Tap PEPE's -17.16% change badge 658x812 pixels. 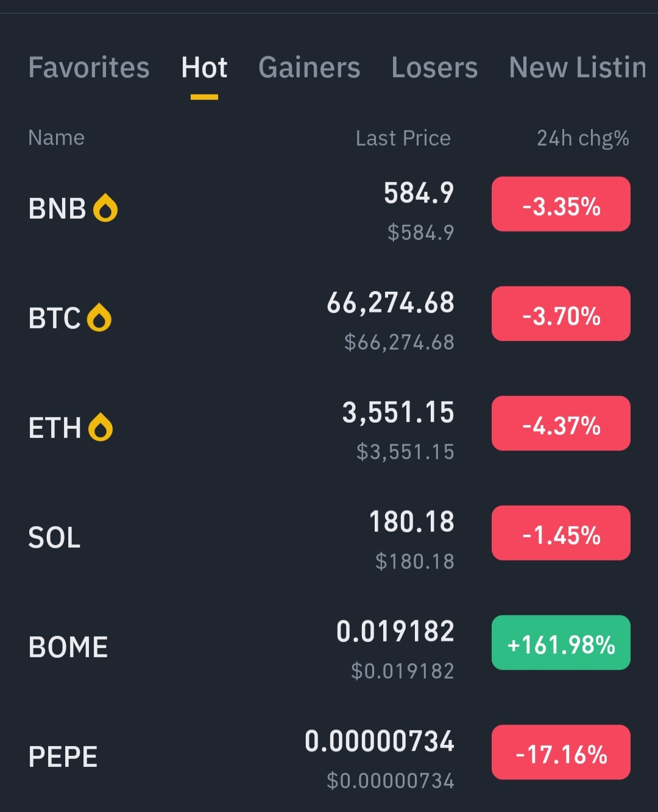click(561, 752)
